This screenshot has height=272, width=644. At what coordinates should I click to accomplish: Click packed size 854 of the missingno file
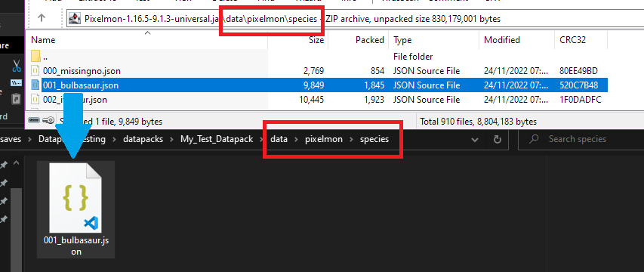(377, 71)
